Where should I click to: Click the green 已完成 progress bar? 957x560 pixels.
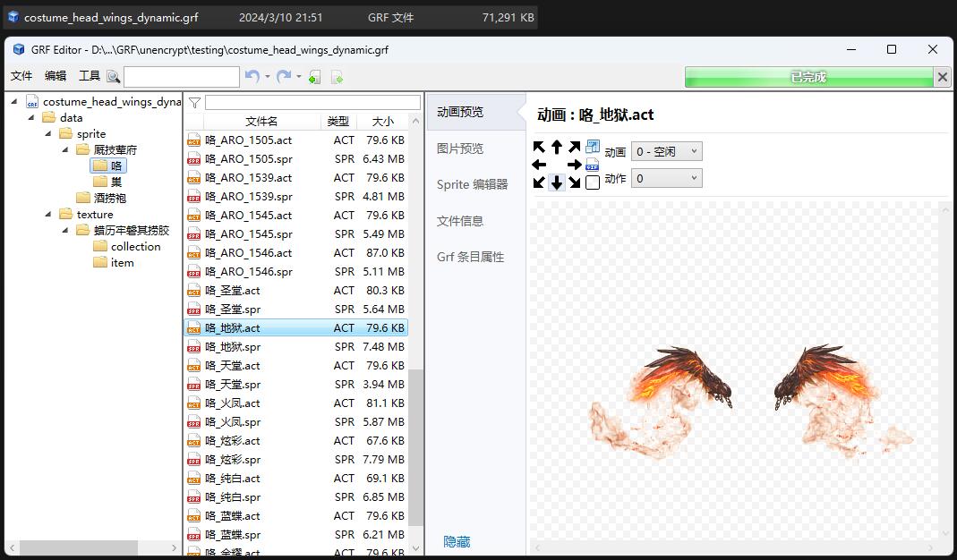[x=808, y=78]
